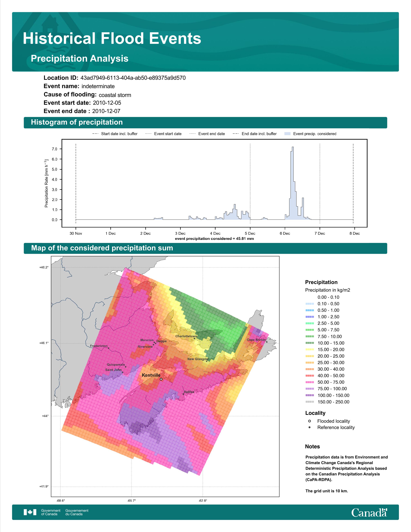Click the 1.00 - 2.50 blue swatch
411x532 pixels.
point(310,317)
